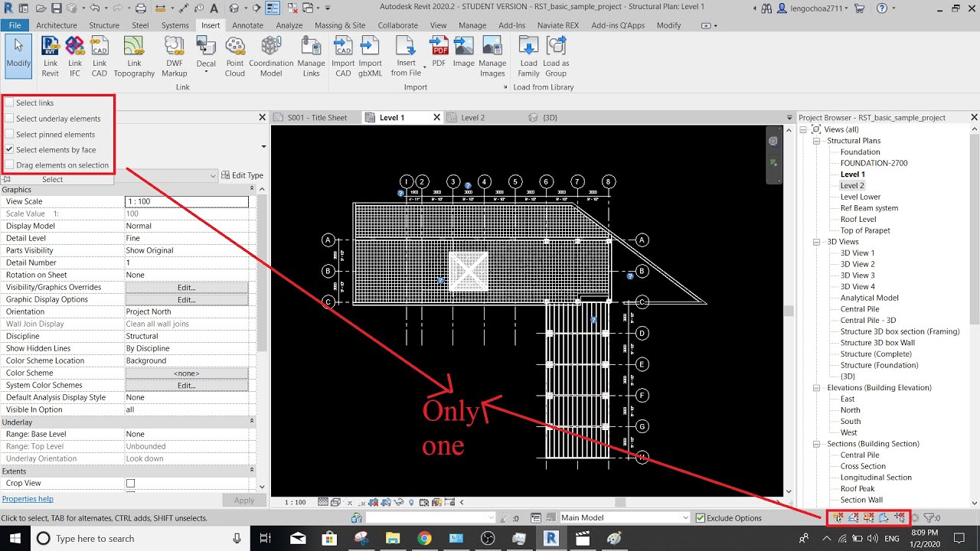Collapse the Structural Plans tree node

(x=817, y=141)
